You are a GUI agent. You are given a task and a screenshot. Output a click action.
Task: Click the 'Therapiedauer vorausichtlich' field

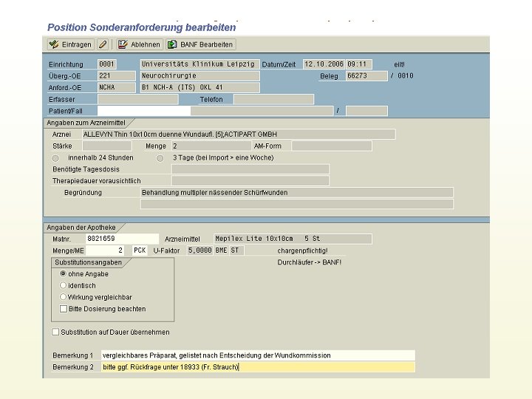tap(250, 181)
